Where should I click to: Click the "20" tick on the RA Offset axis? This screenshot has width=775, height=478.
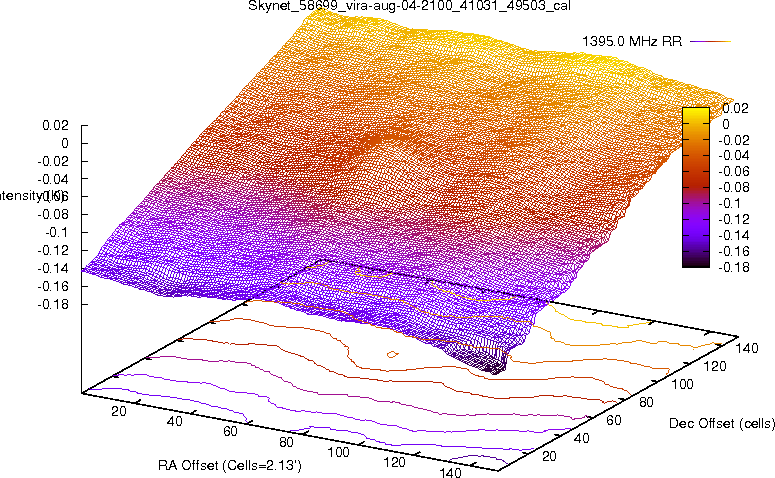click(119, 411)
